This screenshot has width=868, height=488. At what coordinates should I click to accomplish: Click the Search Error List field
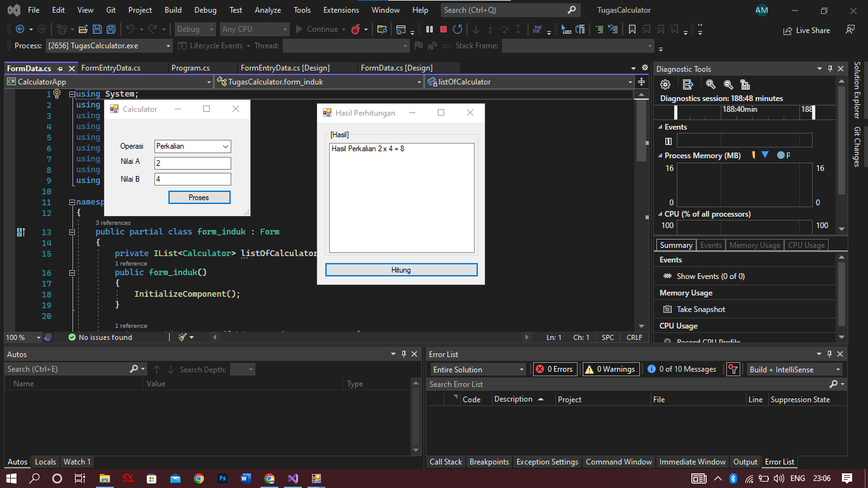628,384
